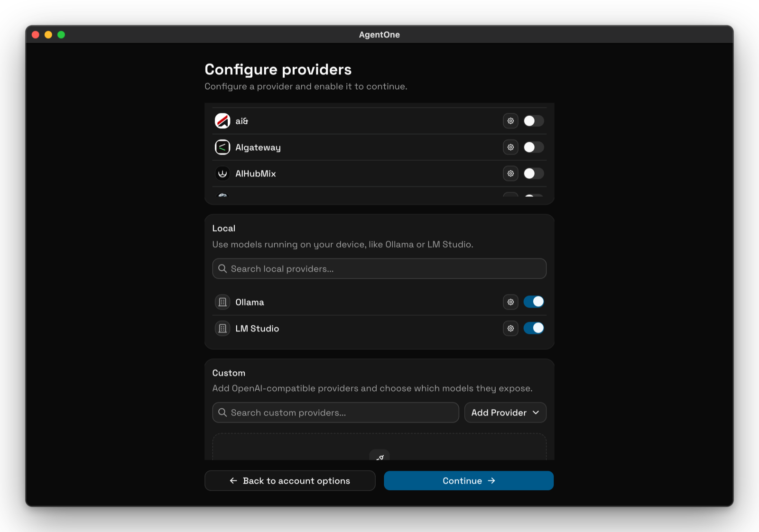Click Continue button

tap(469, 481)
